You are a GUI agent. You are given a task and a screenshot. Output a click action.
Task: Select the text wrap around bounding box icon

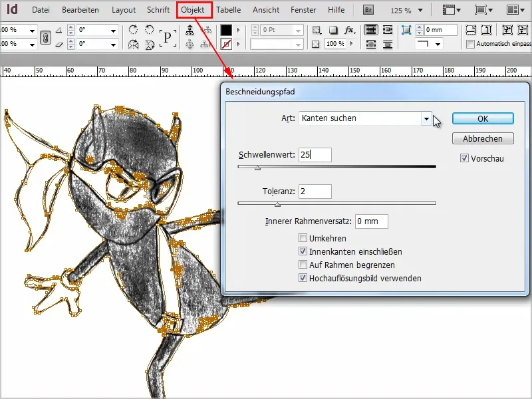(386, 29)
